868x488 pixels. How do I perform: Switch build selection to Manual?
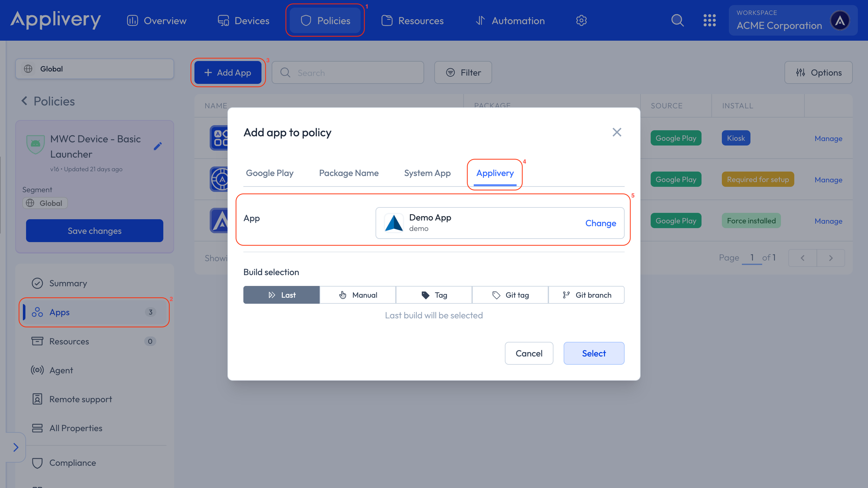(357, 295)
